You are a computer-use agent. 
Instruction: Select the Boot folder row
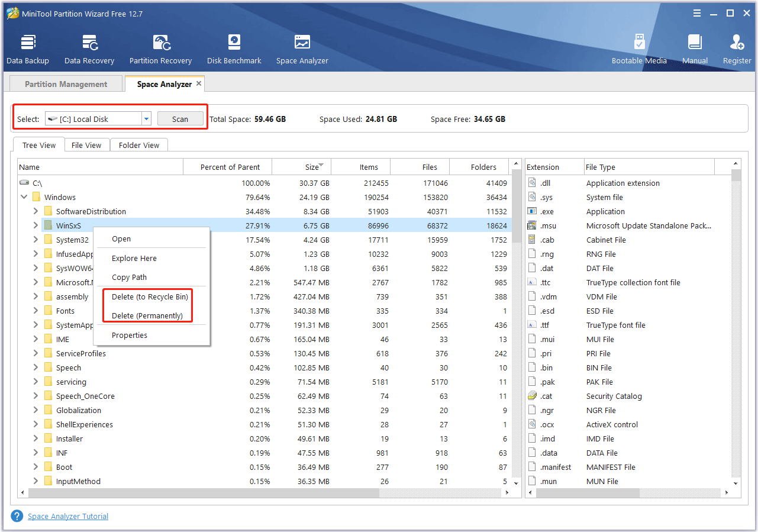[x=265, y=467]
